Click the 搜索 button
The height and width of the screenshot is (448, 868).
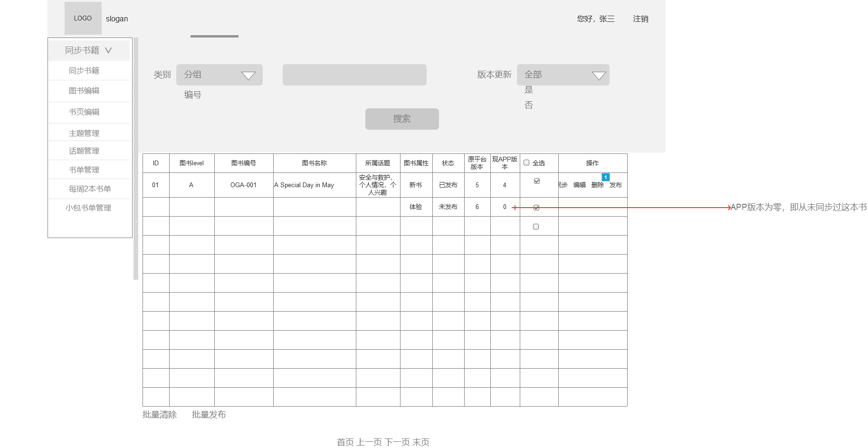(402, 119)
